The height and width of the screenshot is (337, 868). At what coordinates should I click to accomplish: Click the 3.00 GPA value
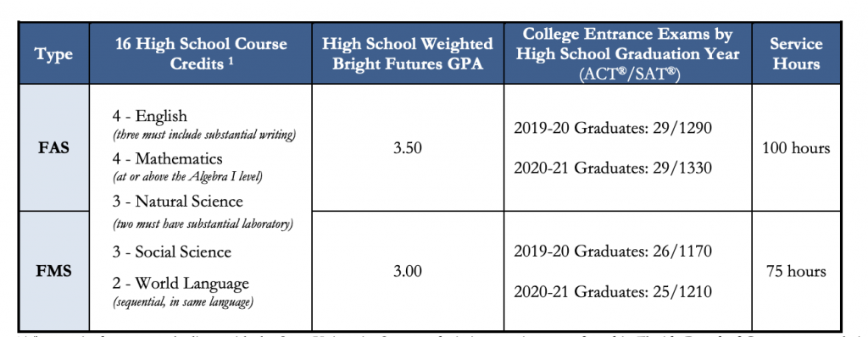(x=408, y=271)
